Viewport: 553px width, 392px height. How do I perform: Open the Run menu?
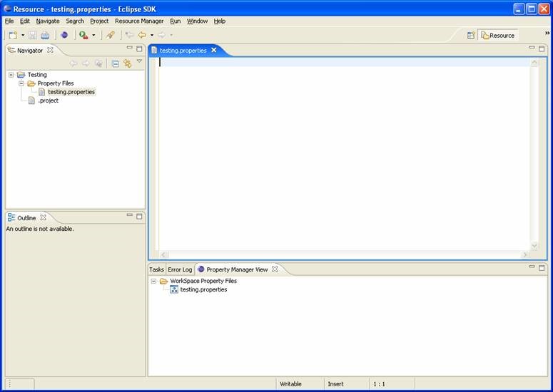[x=176, y=21]
